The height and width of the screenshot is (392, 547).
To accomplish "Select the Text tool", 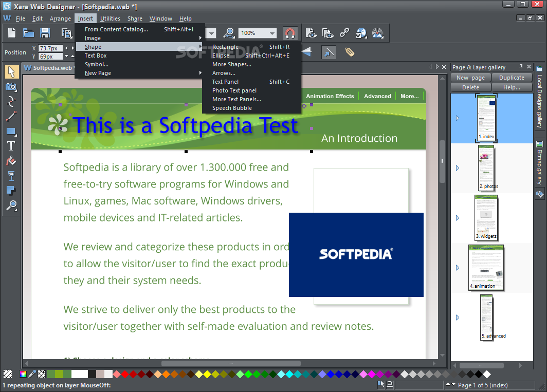I will coord(11,146).
